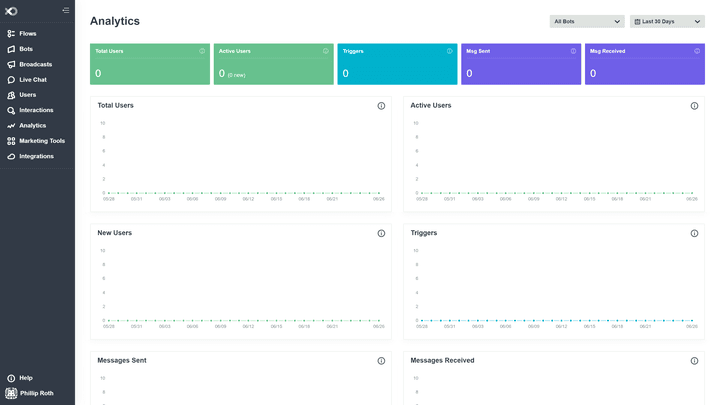The image size is (720, 405).
Task: Click info icon on Triggers chart panel
Action: point(694,233)
